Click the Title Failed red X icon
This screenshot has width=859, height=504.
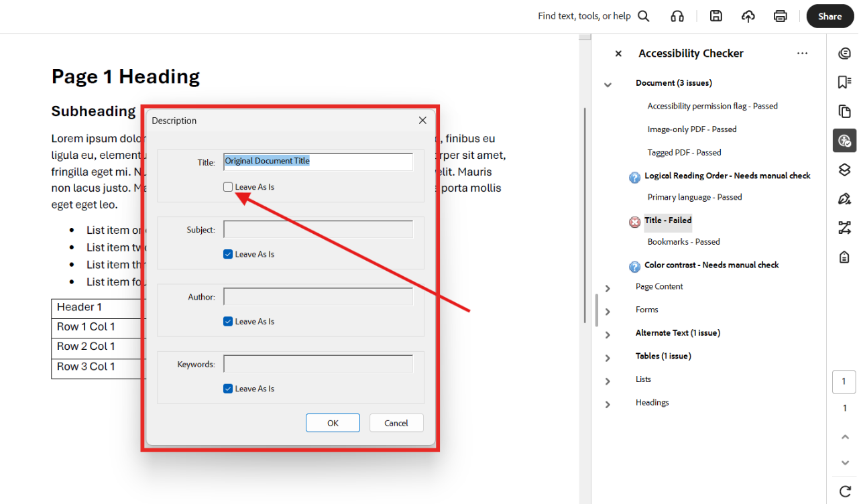tap(634, 222)
